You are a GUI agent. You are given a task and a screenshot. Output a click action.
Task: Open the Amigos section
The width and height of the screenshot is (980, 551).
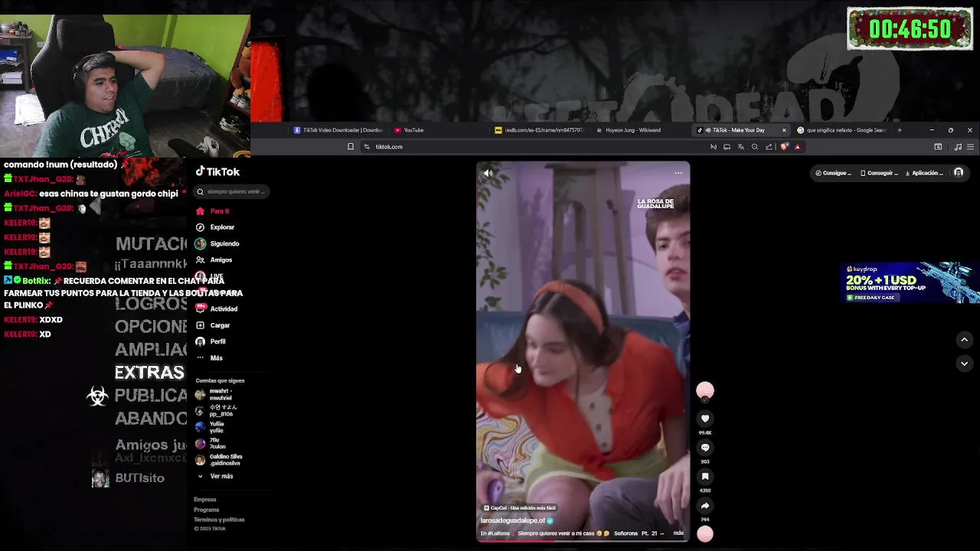214,260
